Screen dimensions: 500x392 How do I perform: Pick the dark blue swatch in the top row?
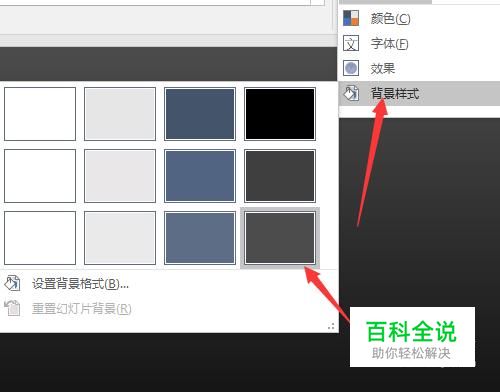pyautogui.click(x=200, y=114)
